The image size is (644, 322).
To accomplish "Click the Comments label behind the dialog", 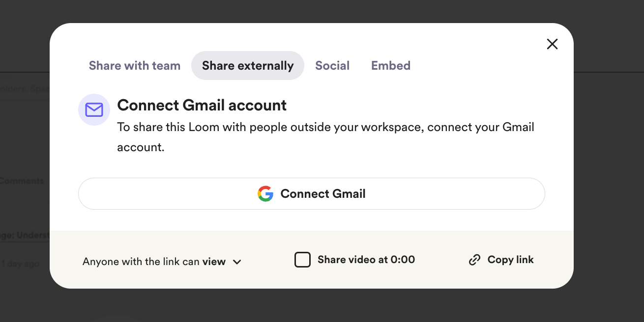I will (22, 181).
